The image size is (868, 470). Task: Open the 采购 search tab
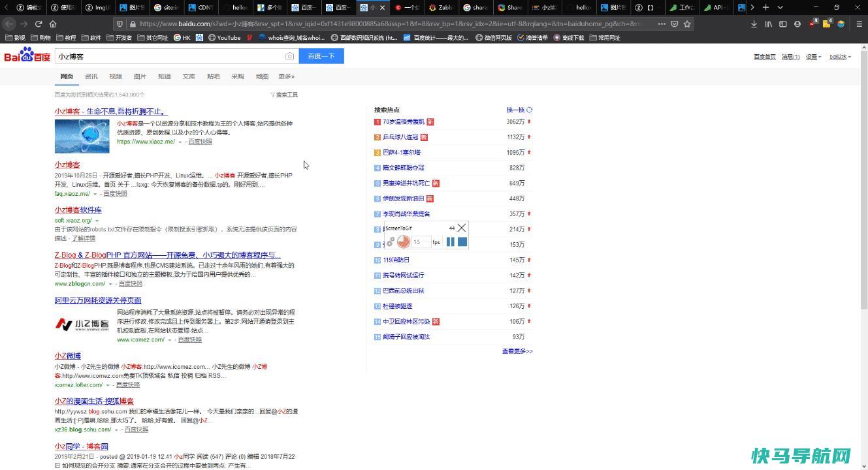tap(238, 76)
